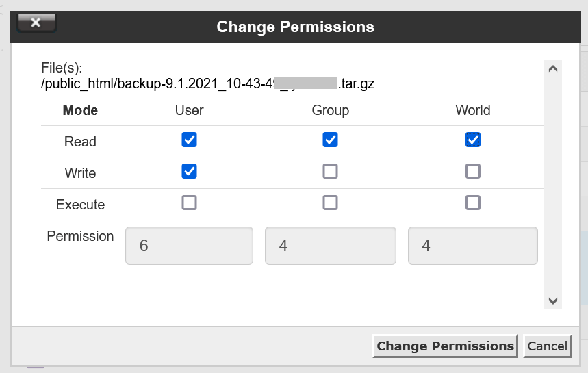Uncheck User Write permission

(x=189, y=171)
